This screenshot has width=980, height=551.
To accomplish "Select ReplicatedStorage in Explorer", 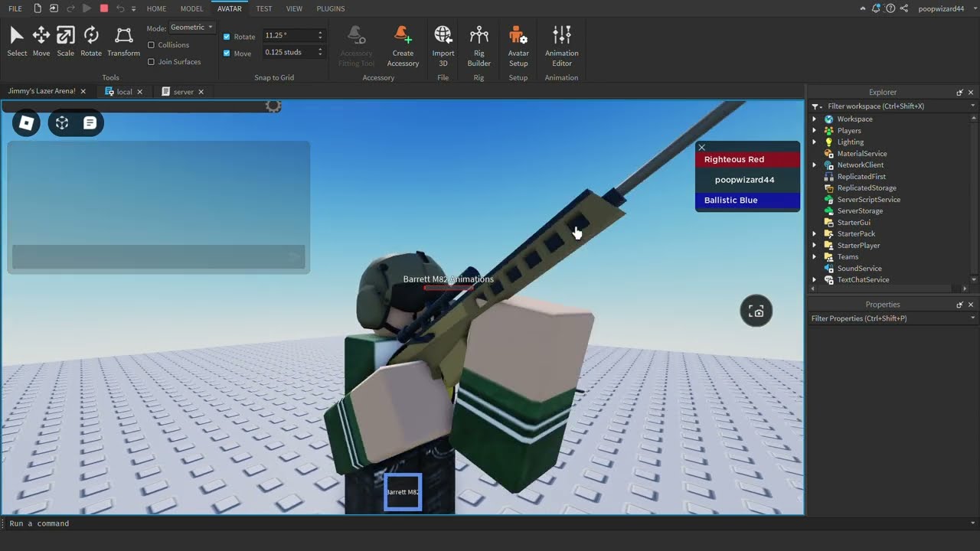I will (x=867, y=188).
